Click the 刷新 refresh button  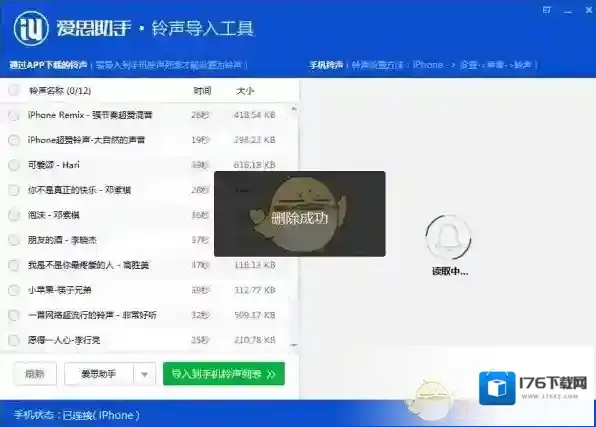(x=35, y=374)
